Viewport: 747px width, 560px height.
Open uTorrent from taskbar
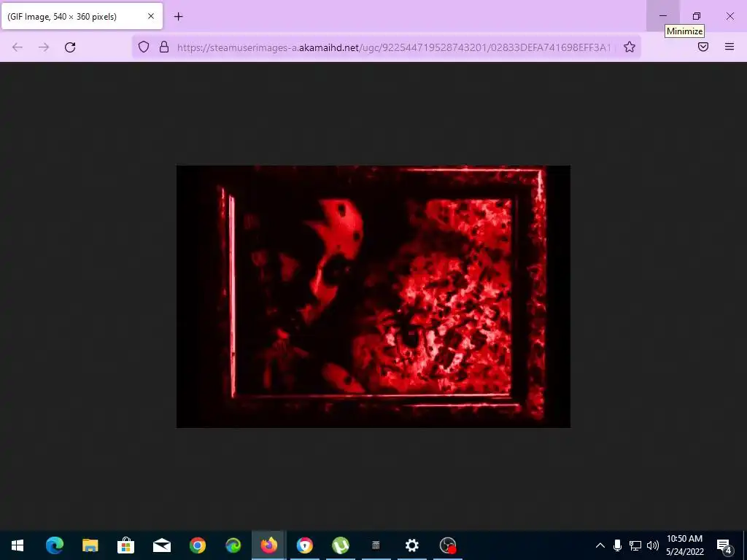[340, 545]
